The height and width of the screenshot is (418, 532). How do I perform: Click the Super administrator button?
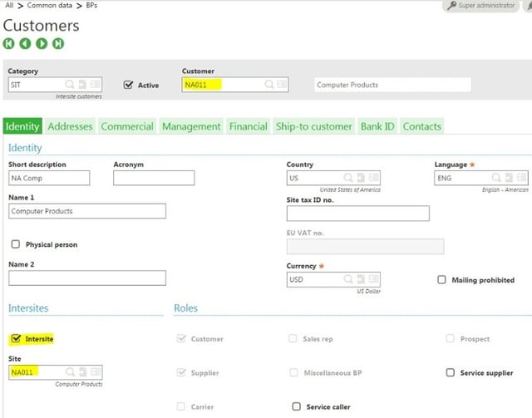pos(480,6)
